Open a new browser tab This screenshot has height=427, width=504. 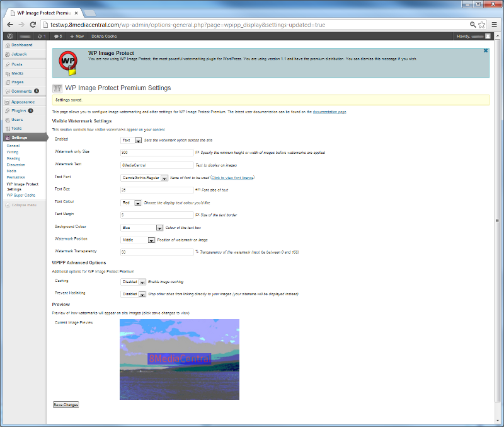(90, 13)
